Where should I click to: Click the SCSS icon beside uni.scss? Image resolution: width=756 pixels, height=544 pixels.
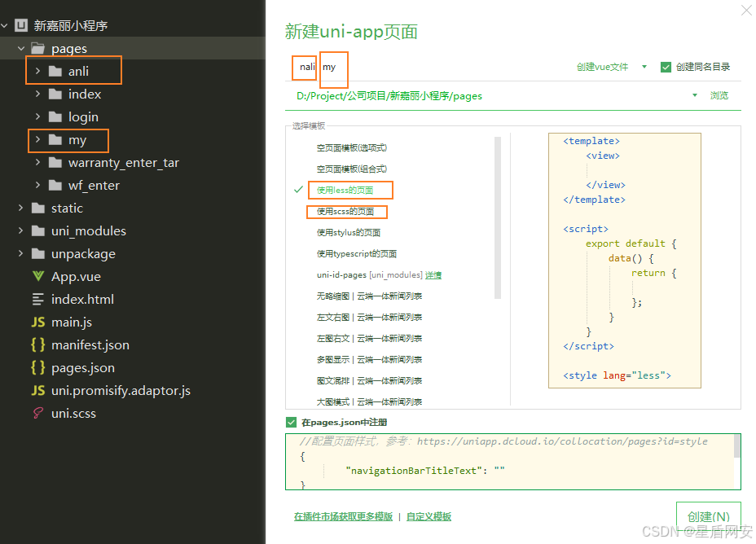coord(38,413)
